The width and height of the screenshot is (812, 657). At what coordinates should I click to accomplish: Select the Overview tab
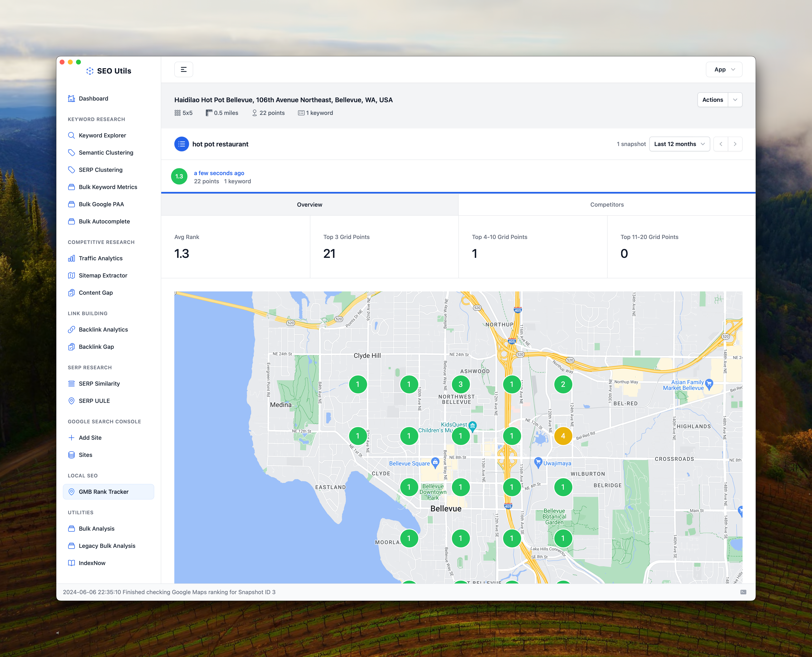point(309,205)
